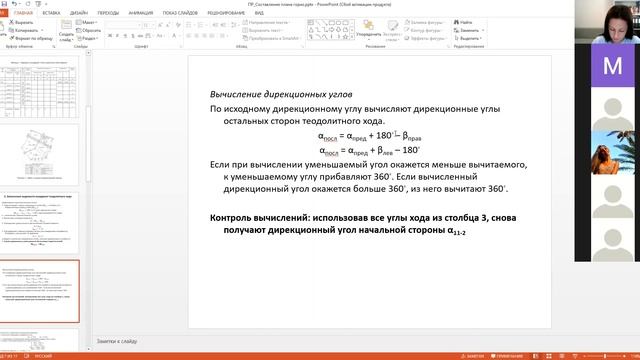Open Эффекты фигуры shape effects
The image size is (640, 360).
click(425, 38)
